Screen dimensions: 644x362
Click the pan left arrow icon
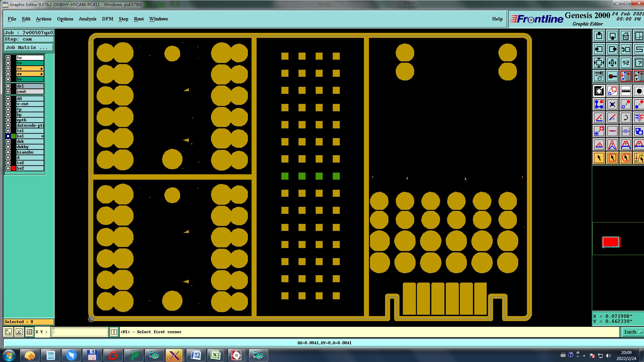click(599, 49)
